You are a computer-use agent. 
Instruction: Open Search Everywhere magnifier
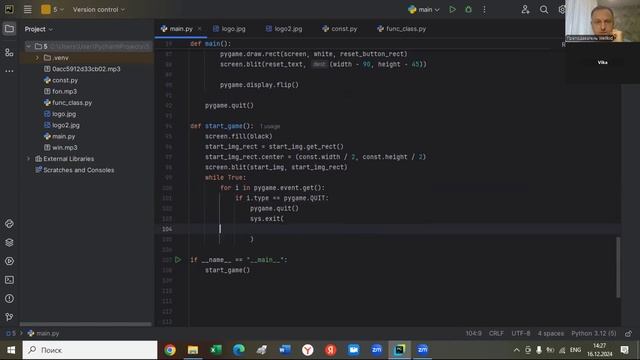tap(544, 9)
